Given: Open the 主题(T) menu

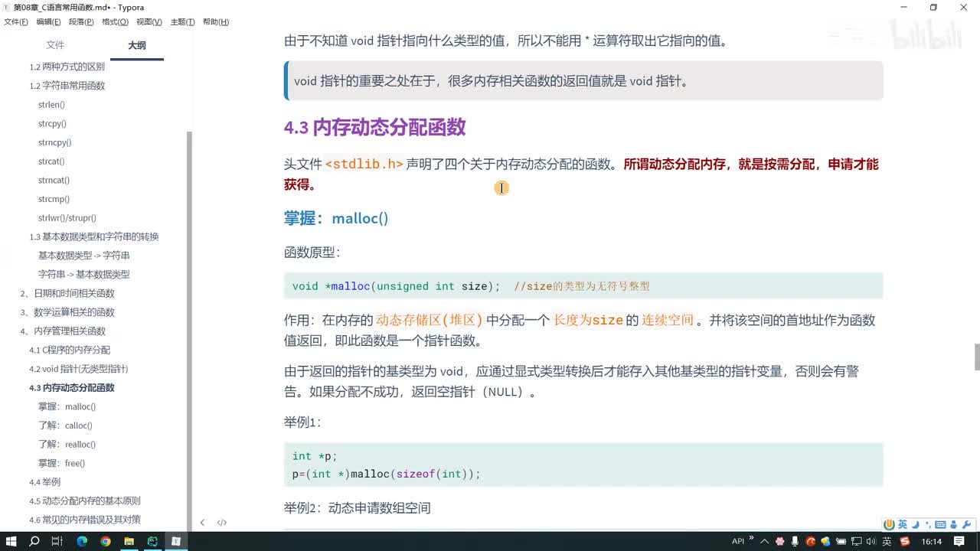Looking at the screenshot, I should click(182, 21).
